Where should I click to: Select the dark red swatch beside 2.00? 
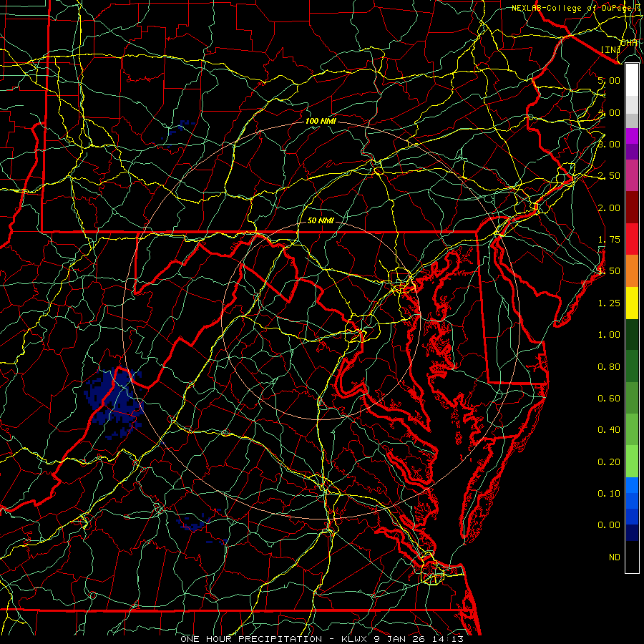632,208
